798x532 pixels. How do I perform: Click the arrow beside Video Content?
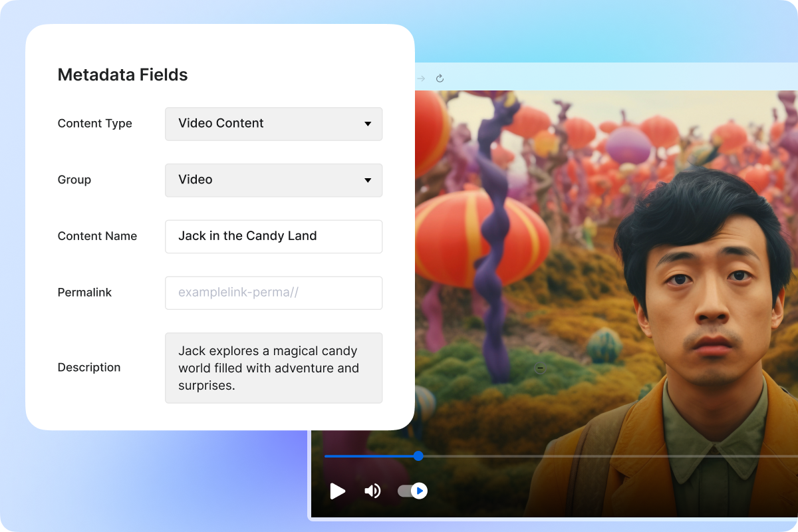pos(368,124)
